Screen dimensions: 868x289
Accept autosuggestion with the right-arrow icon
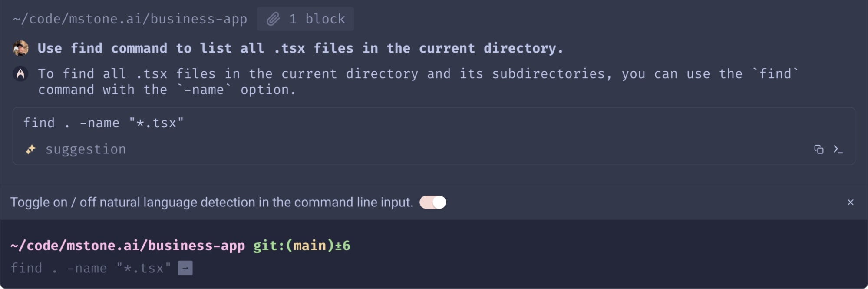point(185,268)
